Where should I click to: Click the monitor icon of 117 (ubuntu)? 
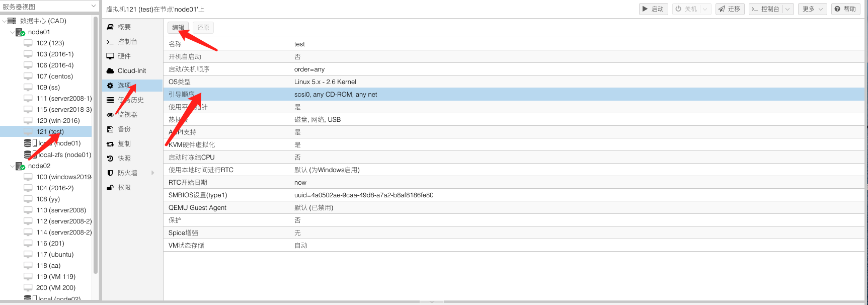[28, 255]
